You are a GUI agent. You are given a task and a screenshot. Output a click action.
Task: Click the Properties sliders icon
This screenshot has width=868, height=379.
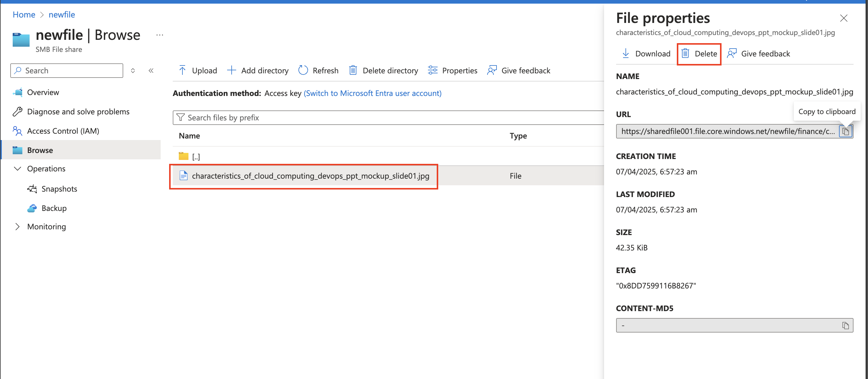432,70
